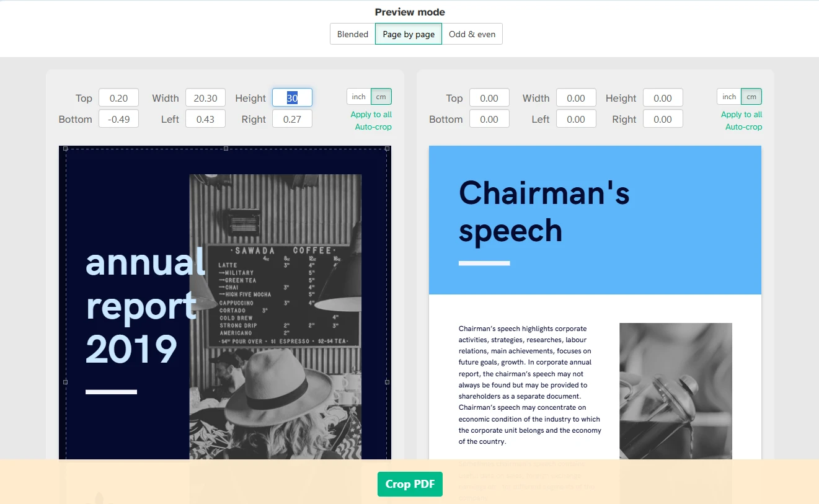Screen dimensions: 819x504
Task: Switch second page units to inch
Action: pos(729,97)
